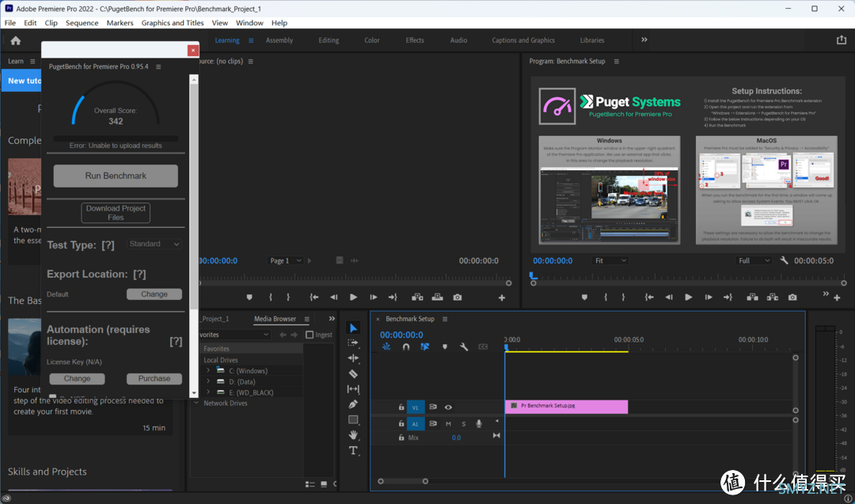Toggle Linked Selection in timeline
The image size is (855, 504).
425,347
